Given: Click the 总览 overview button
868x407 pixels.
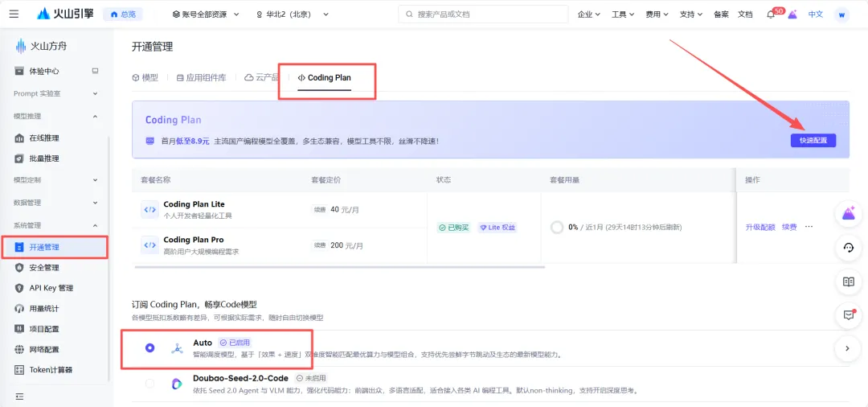Looking at the screenshot, I should pos(123,14).
